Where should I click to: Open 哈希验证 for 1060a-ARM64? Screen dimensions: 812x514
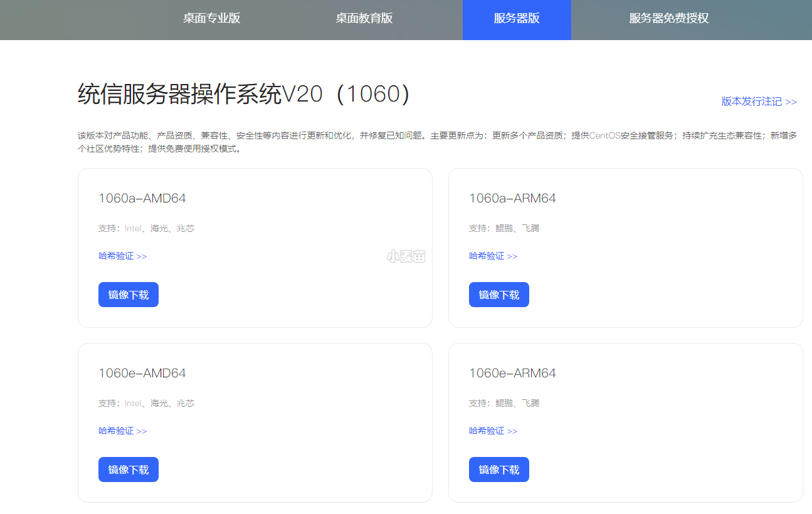493,256
